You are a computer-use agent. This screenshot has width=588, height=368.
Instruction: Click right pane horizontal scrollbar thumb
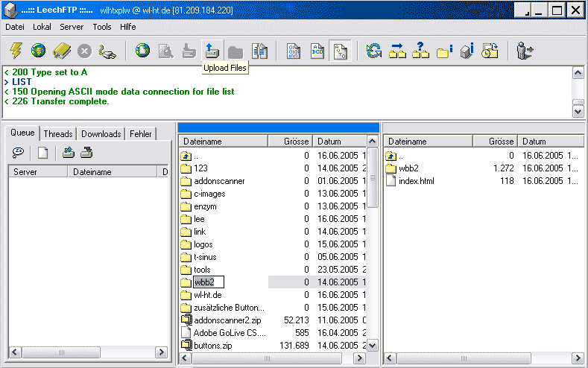click(464, 358)
